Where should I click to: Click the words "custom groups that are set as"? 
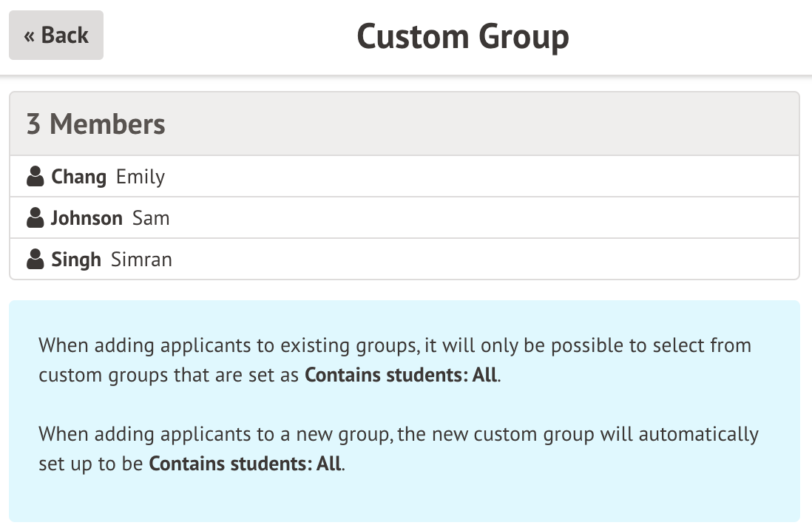169,375
